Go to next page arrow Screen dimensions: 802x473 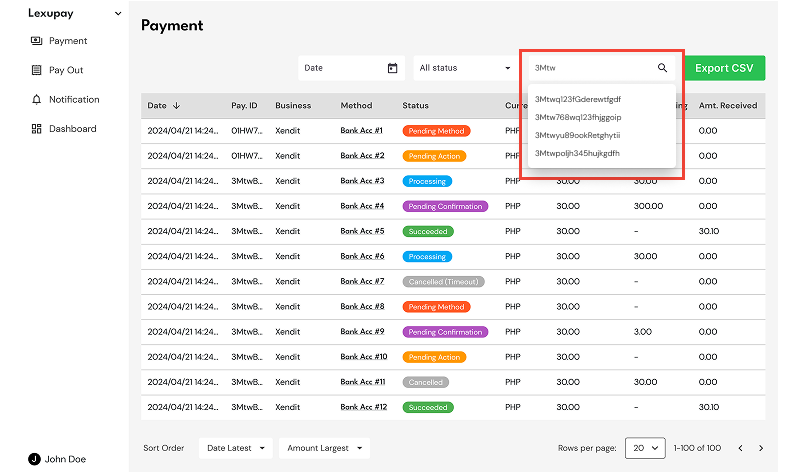click(x=761, y=448)
